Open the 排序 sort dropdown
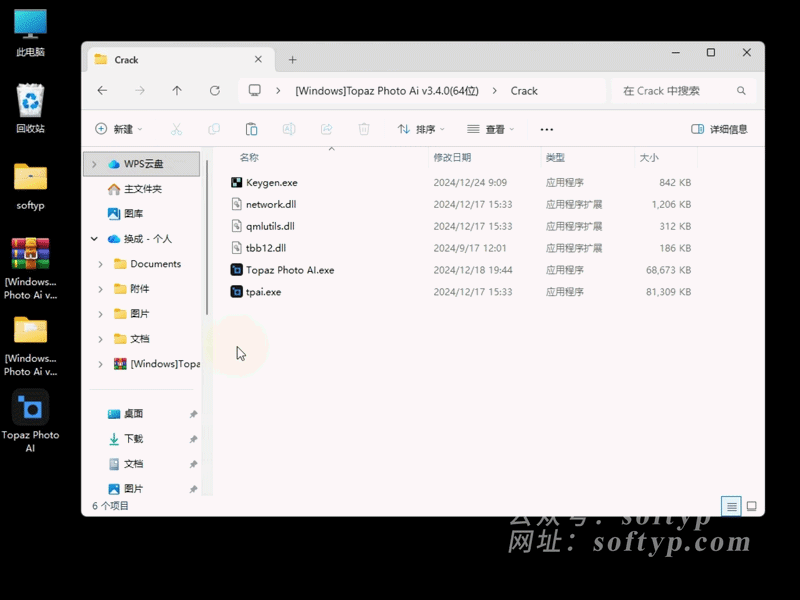The height and width of the screenshot is (600, 800). pyautogui.click(x=421, y=129)
